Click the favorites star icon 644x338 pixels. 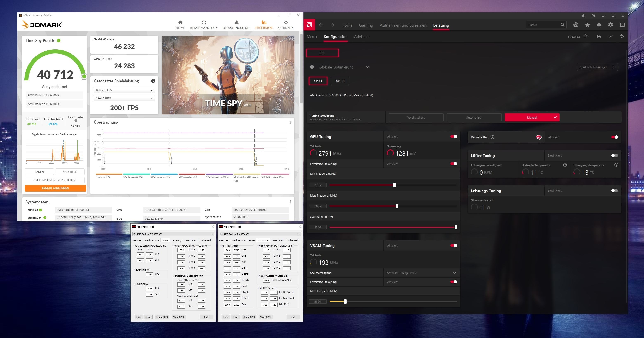click(x=587, y=25)
